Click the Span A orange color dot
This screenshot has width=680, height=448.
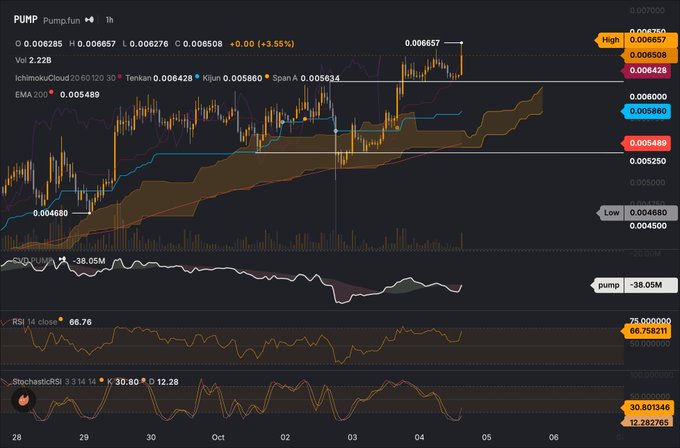pyautogui.click(x=267, y=76)
